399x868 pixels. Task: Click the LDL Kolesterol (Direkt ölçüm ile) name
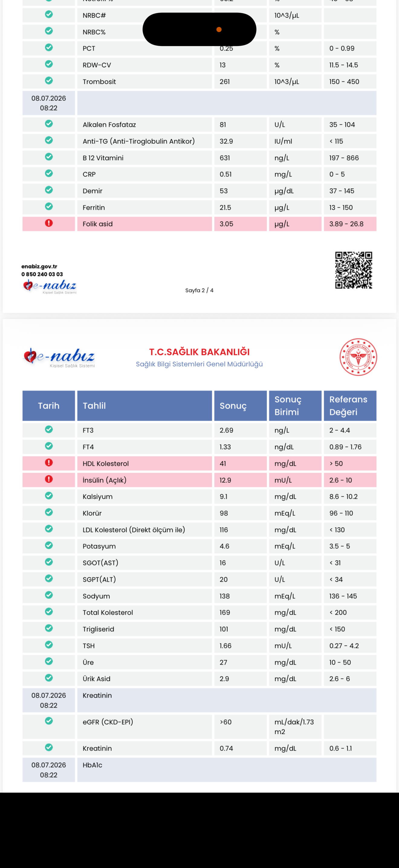click(x=134, y=530)
